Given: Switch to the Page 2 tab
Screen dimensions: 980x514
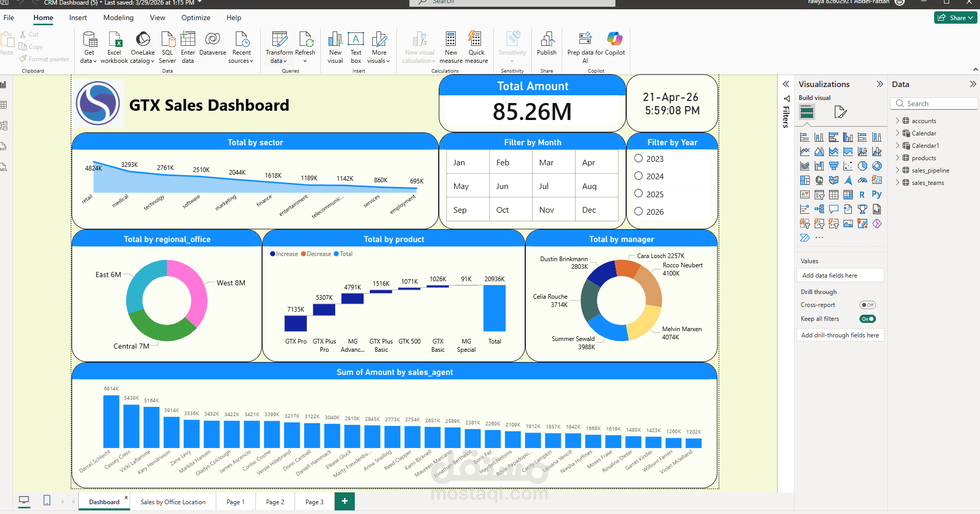Looking at the screenshot, I should [275, 502].
